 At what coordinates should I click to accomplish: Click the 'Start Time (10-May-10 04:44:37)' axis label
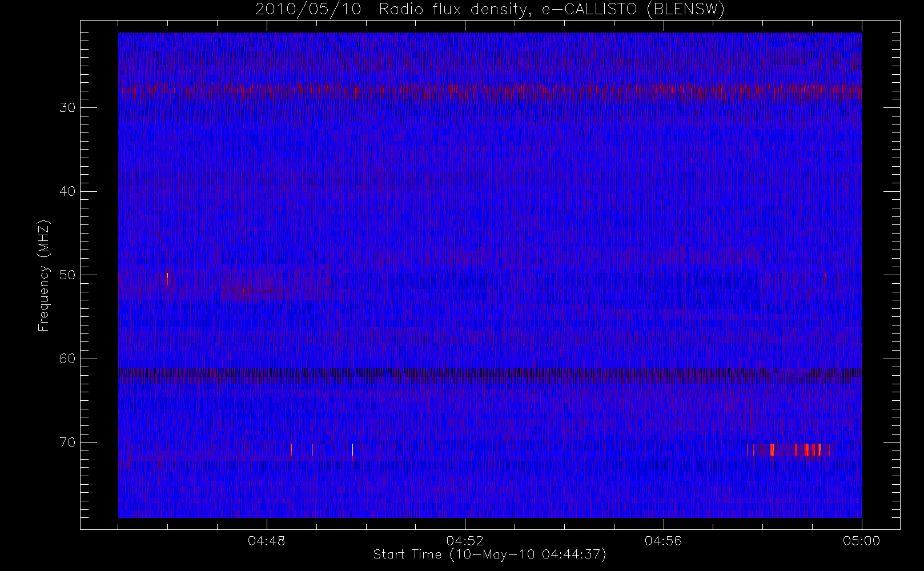[x=489, y=554]
